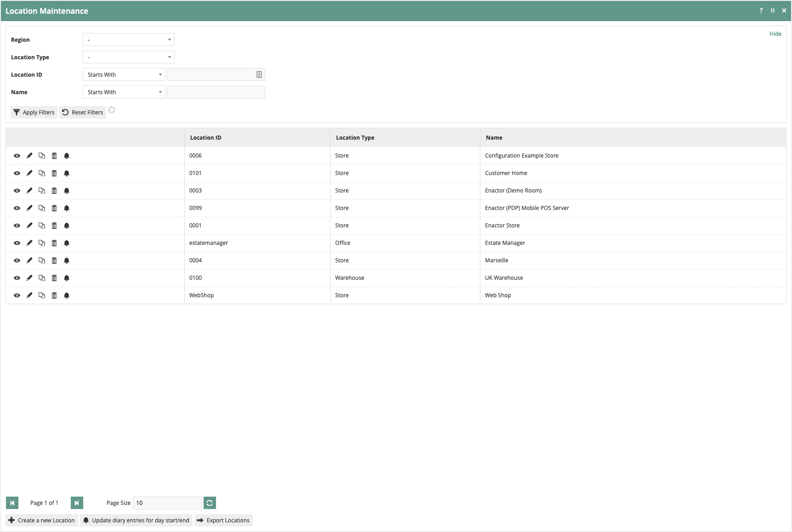Open diary entries for UK Warehouse
Viewport: 792px width, 532px height.
pyautogui.click(x=67, y=277)
